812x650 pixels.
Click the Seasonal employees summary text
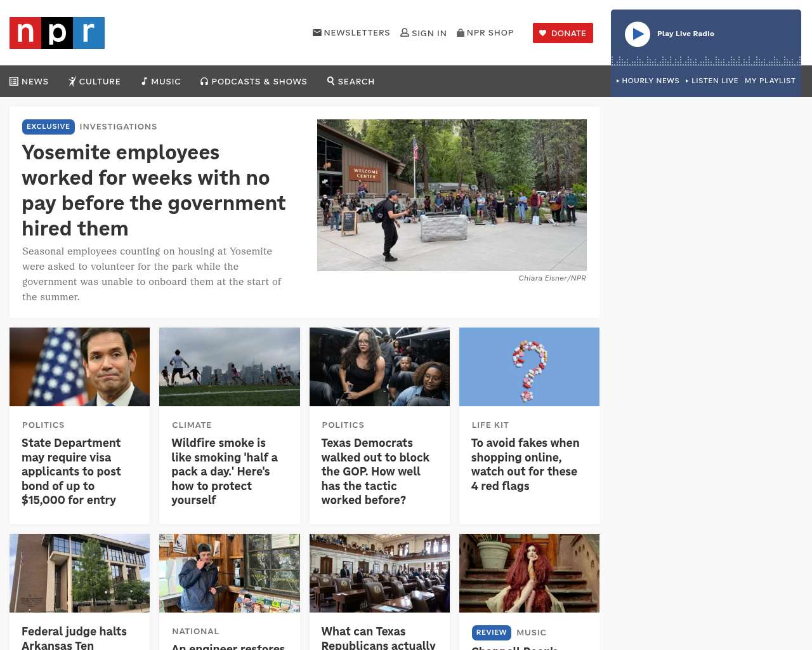tap(152, 274)
